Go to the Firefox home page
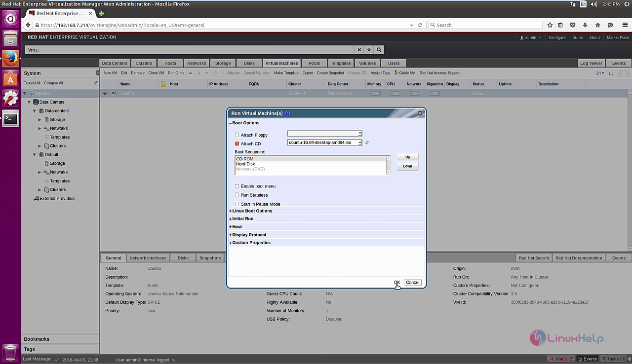This screenshot has width=632, height=364. tap(597, 25)
